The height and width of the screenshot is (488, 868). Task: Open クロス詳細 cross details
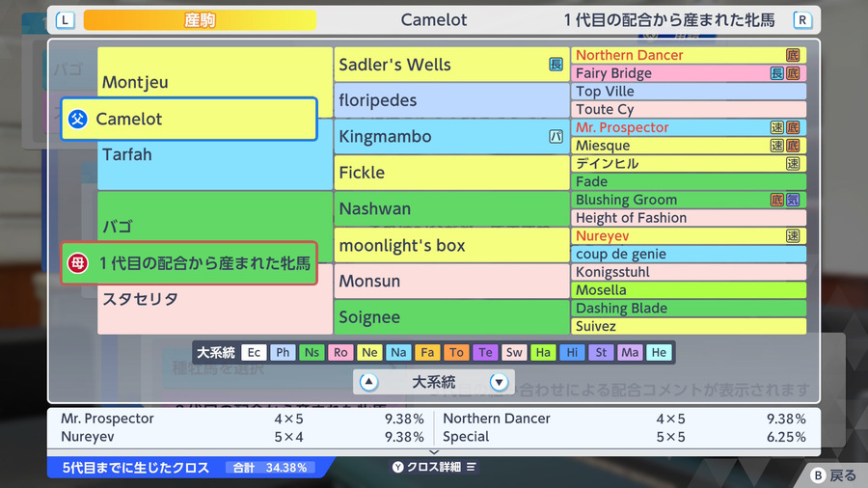(x=434, y=467)
